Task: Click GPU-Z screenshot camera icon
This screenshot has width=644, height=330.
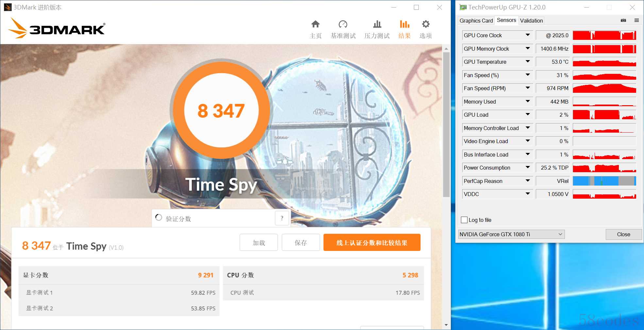Action: click(623, 20)
